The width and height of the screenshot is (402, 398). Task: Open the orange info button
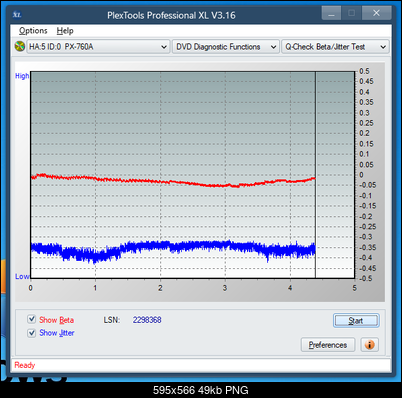pyautogui.click(x=369, y=344)
